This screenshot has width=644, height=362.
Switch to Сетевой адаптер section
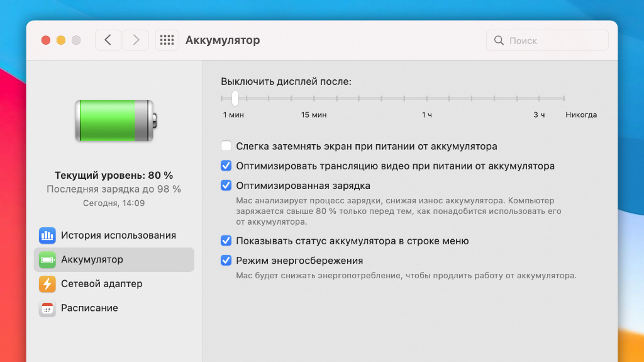[x=114, y=284]
